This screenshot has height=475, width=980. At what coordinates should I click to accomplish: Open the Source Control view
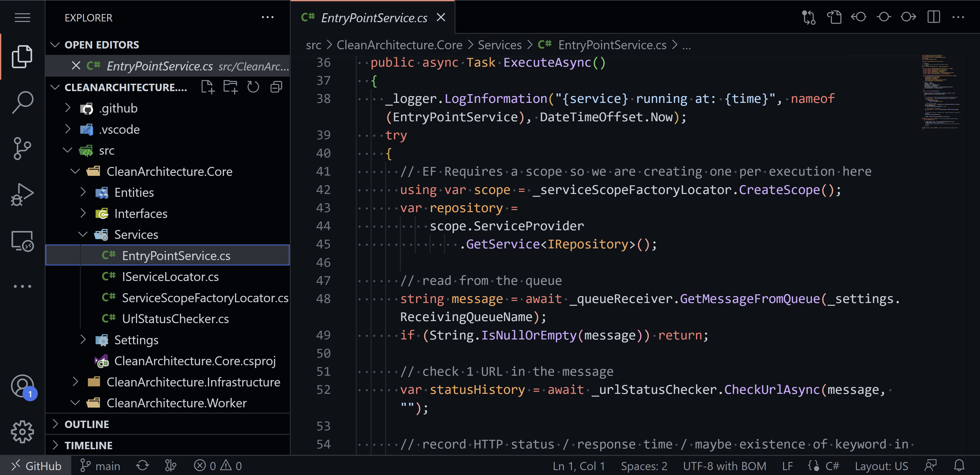[22, 148]
